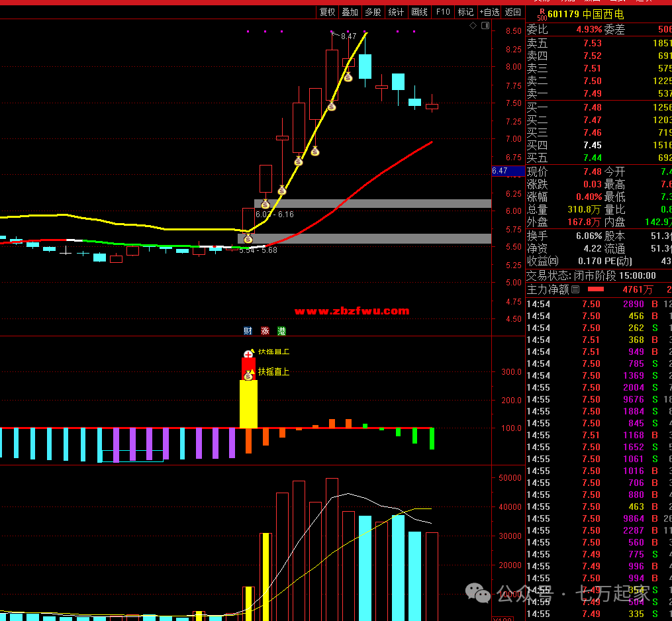The width and height of the screenshot is (672, 621).
Task: Open the 财 financial info badge
Action: coord(248,331)
